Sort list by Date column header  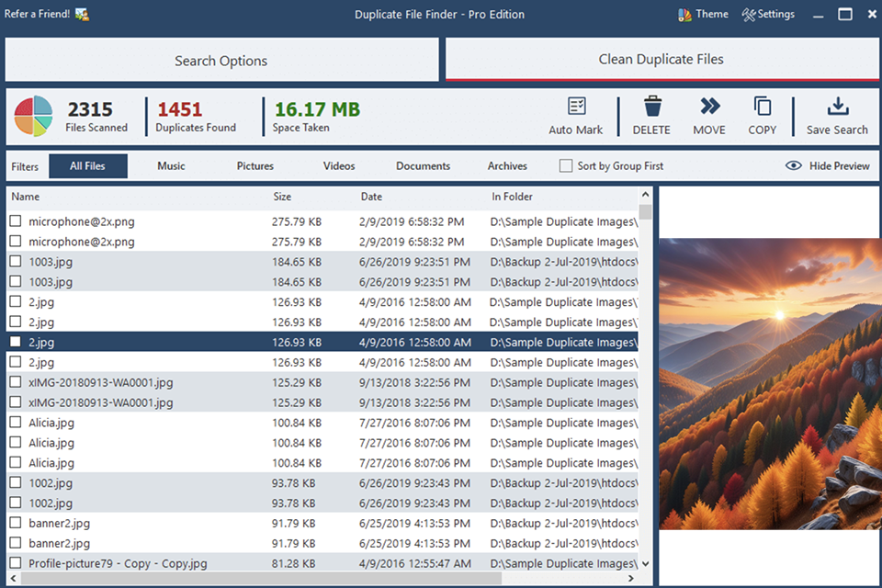pyautogui.click(x=371, y=197)
